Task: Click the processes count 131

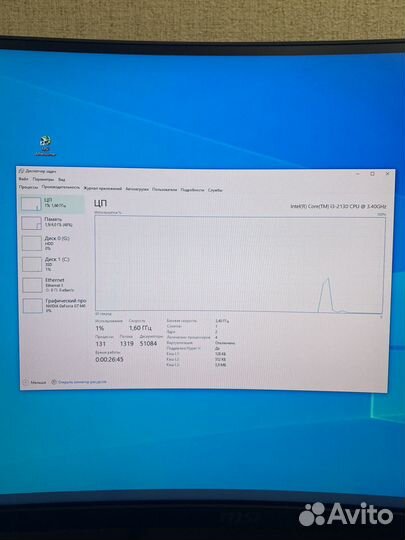Action: coord(101,344)
